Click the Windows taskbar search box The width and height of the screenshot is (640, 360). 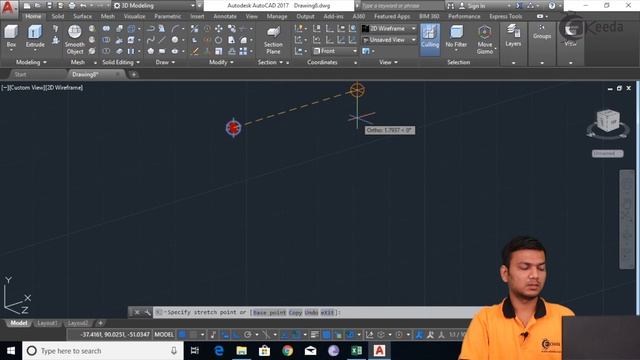point(103,351)
